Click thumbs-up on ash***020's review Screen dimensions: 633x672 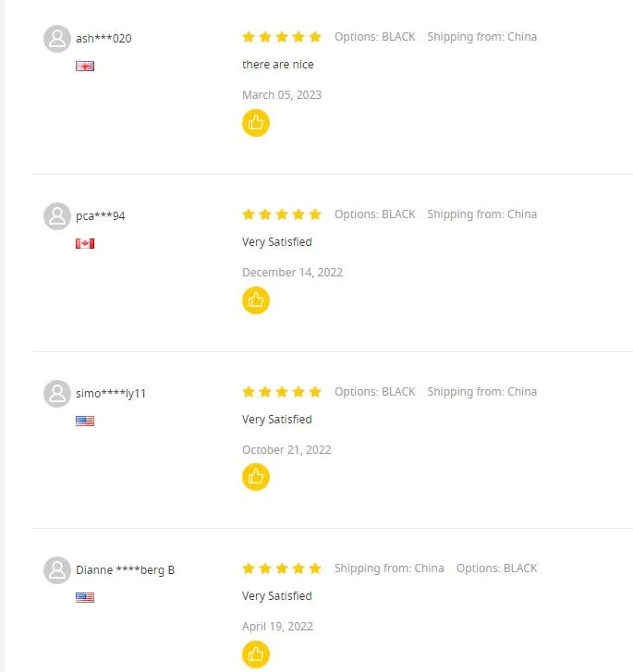pyautogui.click(x=256, y=123)
